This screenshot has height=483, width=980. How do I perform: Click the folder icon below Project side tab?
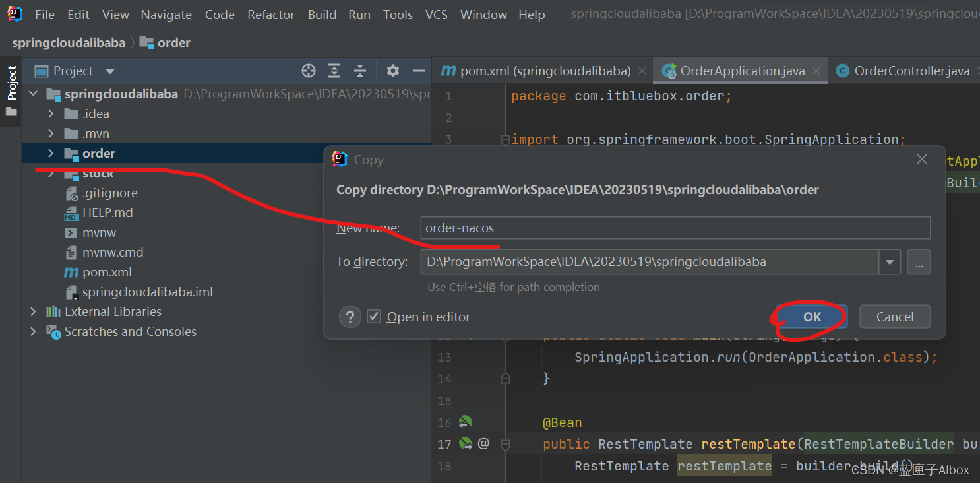pos(11,112)
